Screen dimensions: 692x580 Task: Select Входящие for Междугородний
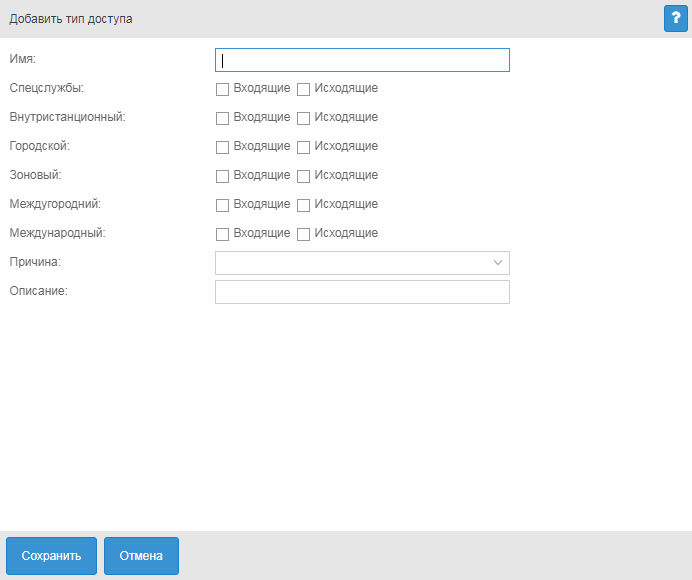222,205
